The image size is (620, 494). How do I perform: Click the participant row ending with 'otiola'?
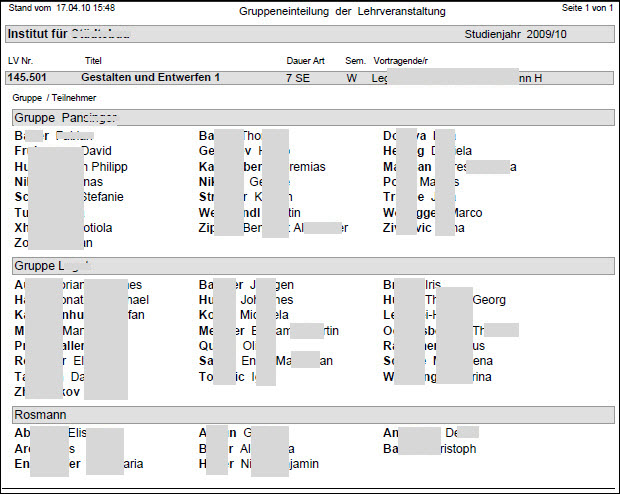(x=63, y=228)
